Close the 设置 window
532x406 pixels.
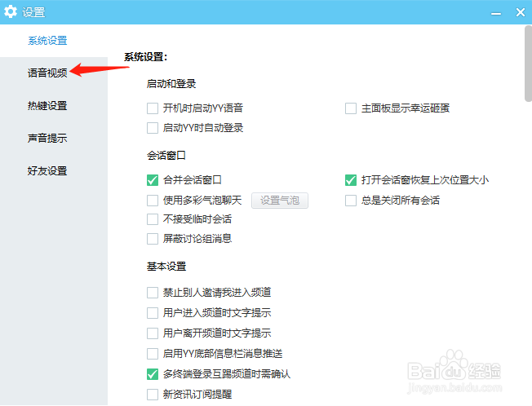point(521,12)
